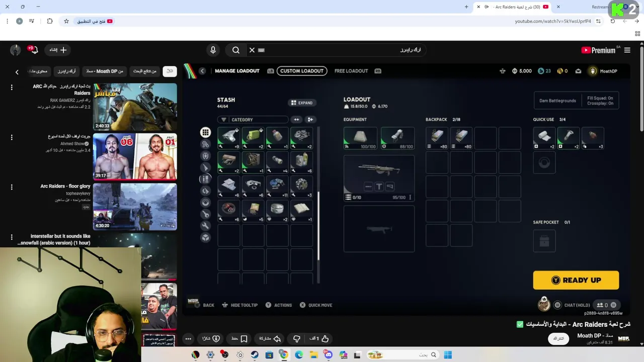Select the weapon stash category icon
The image size is (644, 362).
click(x=205, y=167)
